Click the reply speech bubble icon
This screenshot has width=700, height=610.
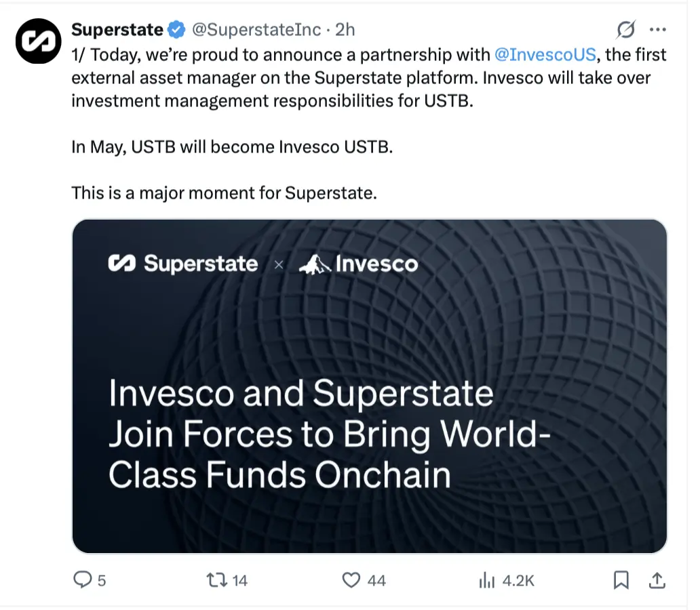click(82, 580)
